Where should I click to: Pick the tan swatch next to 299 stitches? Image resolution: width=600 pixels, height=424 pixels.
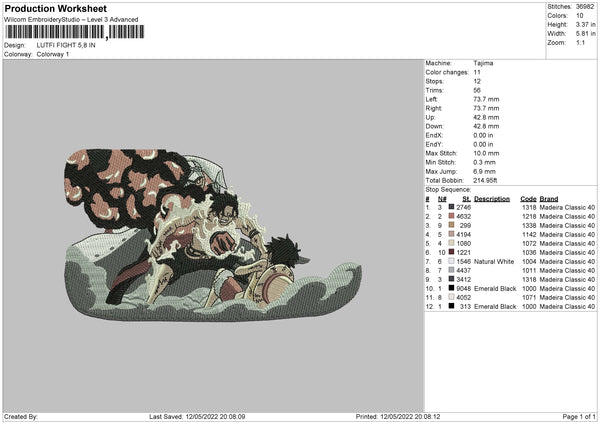pyautogui.click(x=451, y=225)
